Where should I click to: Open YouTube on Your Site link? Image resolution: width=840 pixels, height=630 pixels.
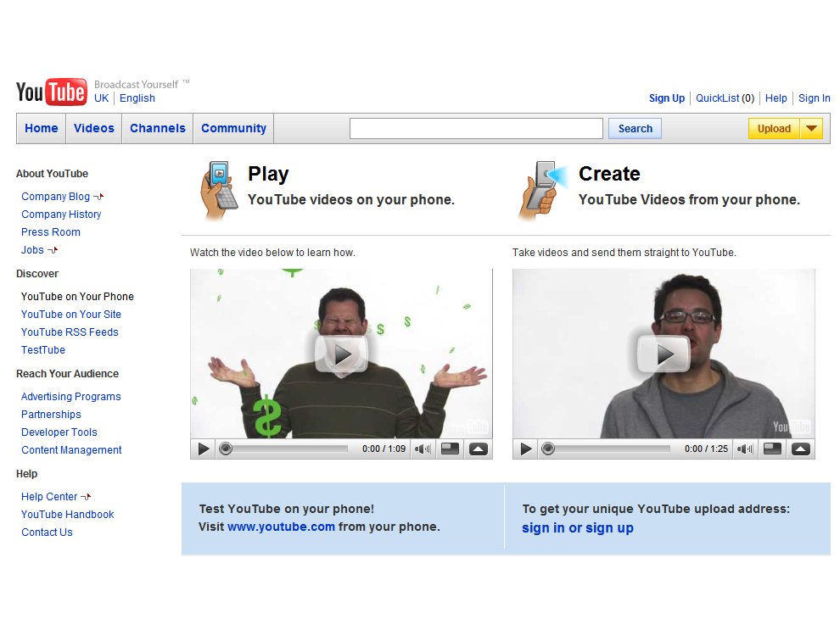(71, 315)
